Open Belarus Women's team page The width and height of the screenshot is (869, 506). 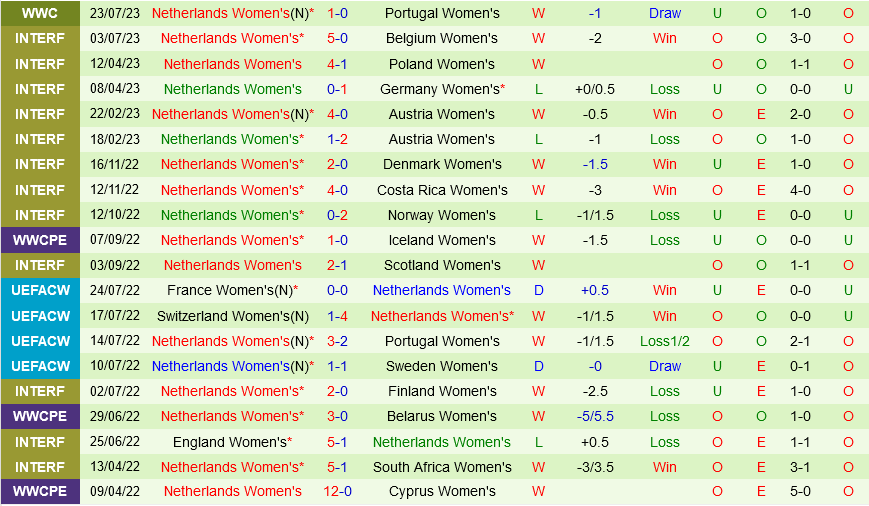pos(441,416)
